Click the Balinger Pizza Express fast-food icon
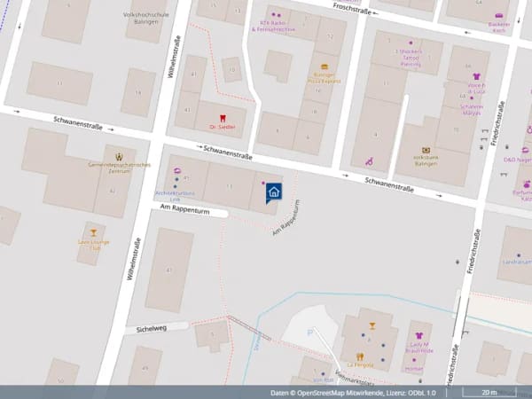The height and width of the screenshot is (399, 532). pyautogui.click(x=325, y=66)
